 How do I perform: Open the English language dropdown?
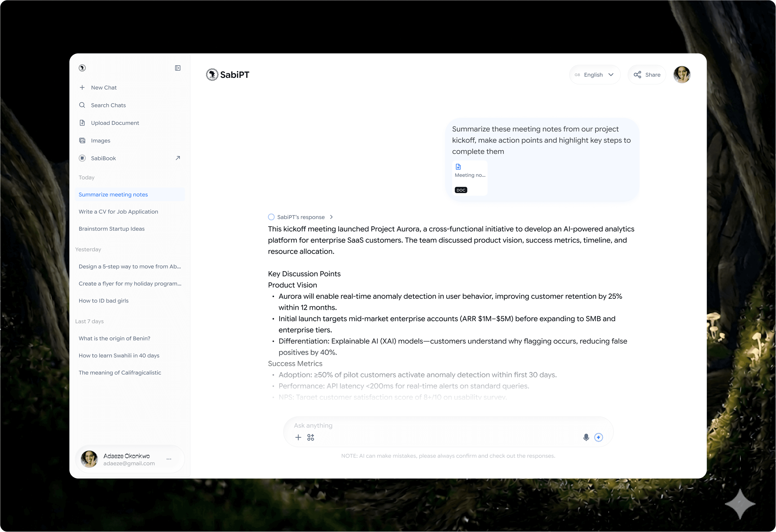[595, 75]
